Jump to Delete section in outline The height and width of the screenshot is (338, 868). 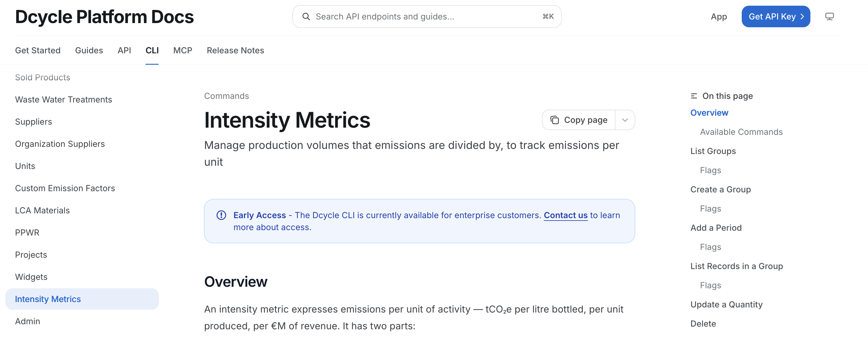(x=703, y=324)
